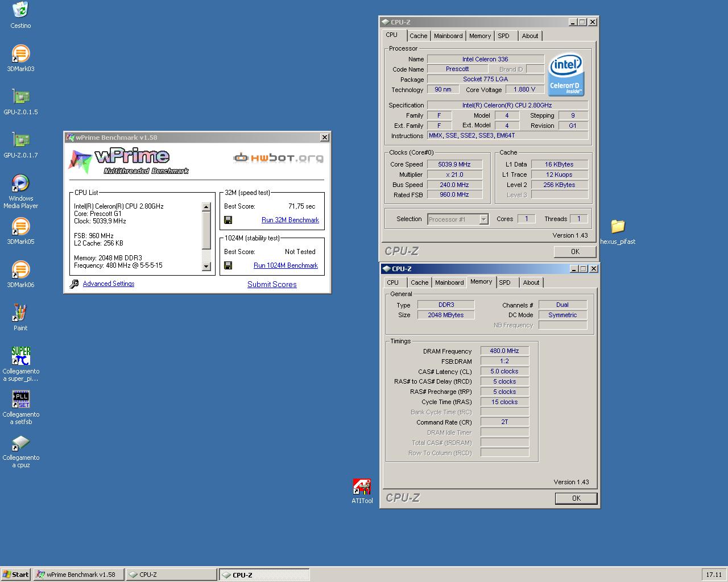Click the FSB:DRAM 1:2 value field
Screen dimensions: 728x582
(504, 361)
